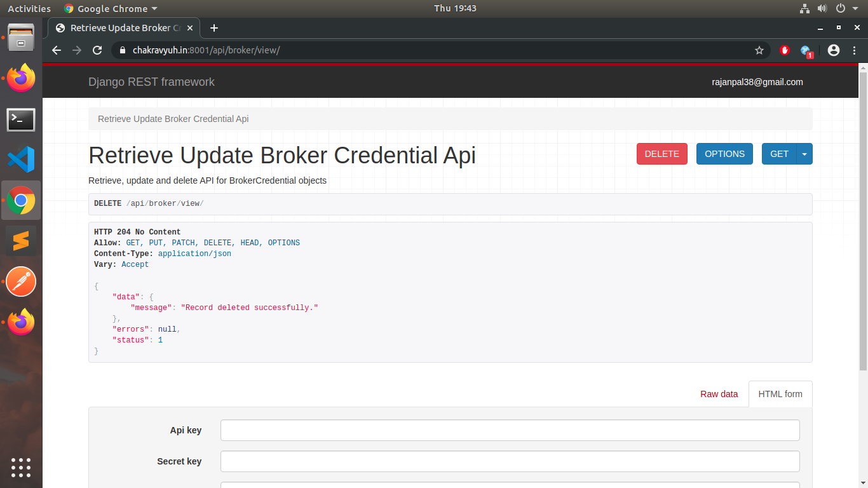Viewport: 868px width, 488px height.
Task: Open Chrome's three-dot menu
Action: pyautogui.click(x=855, y=50)
